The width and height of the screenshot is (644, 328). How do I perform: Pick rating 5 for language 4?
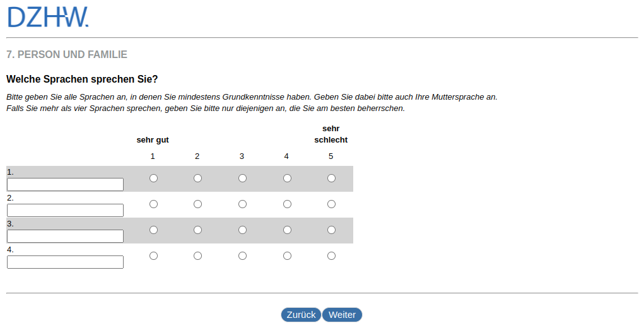point(331,256)
